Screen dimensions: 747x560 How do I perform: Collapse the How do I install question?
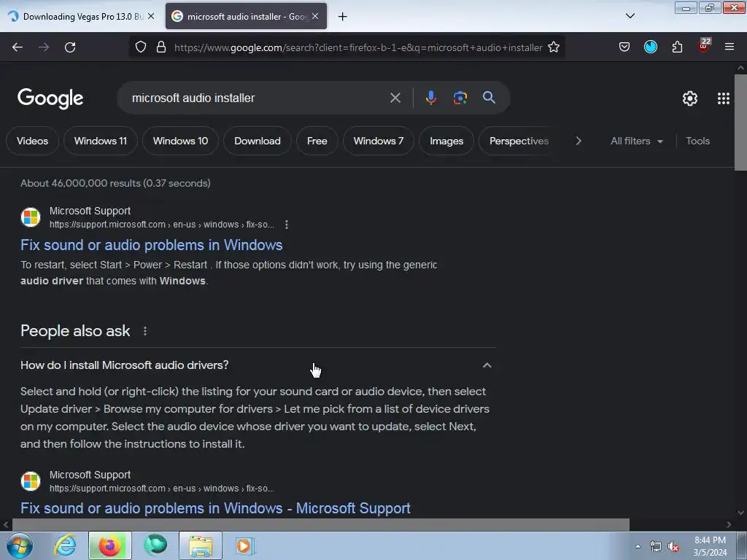(x=487, y=365)
